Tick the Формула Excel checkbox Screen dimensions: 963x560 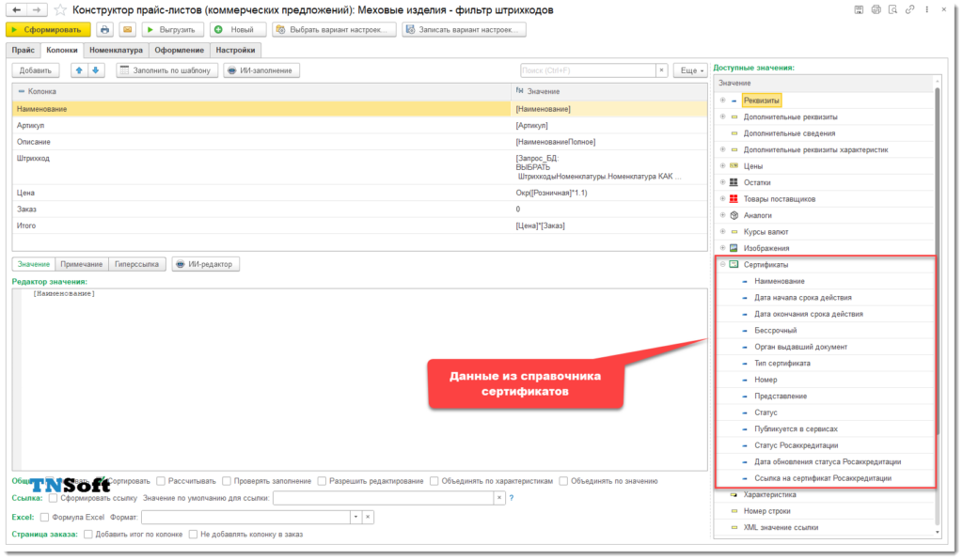[x=44, y=517]
